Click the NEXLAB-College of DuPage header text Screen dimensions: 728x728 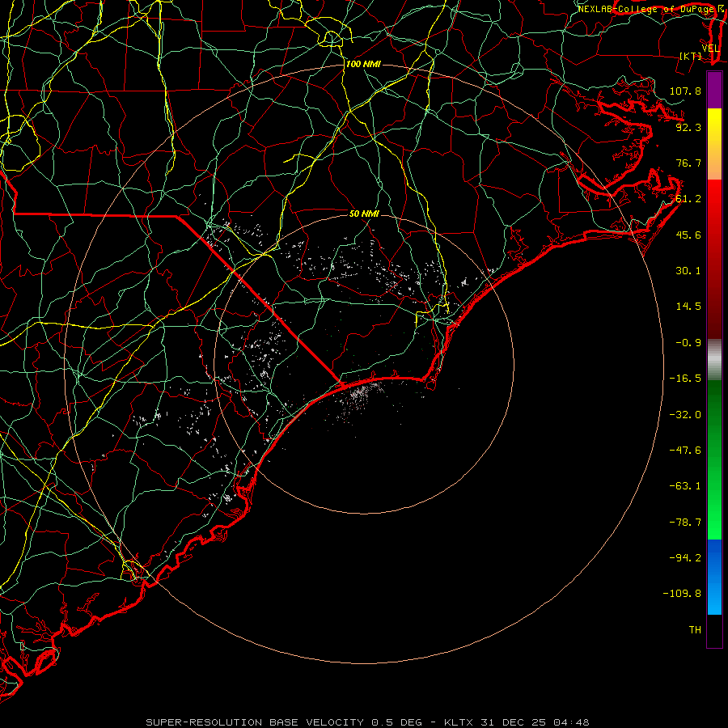[647, 9]
